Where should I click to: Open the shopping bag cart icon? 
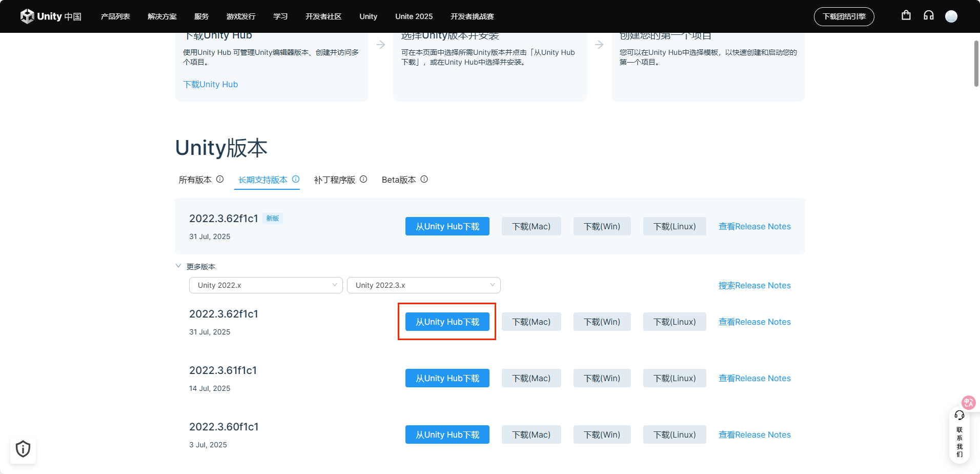pyautogui.click(x=906, y=15)
